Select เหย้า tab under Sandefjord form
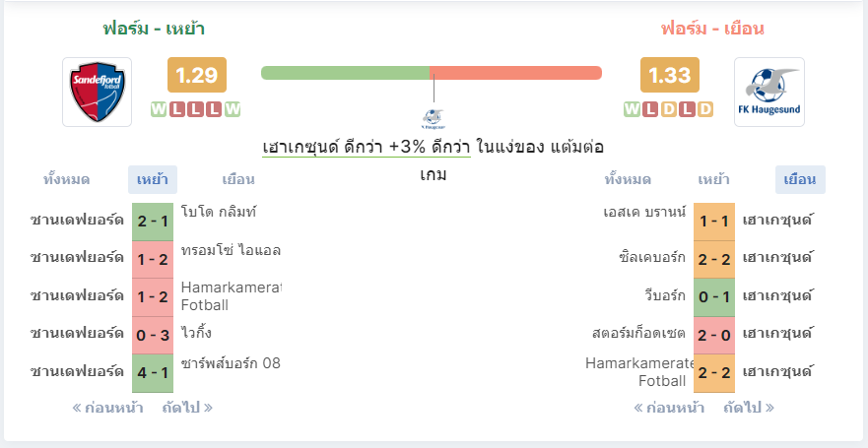The width and height of the screenshot is (868, 448). (x=153, y=180)
